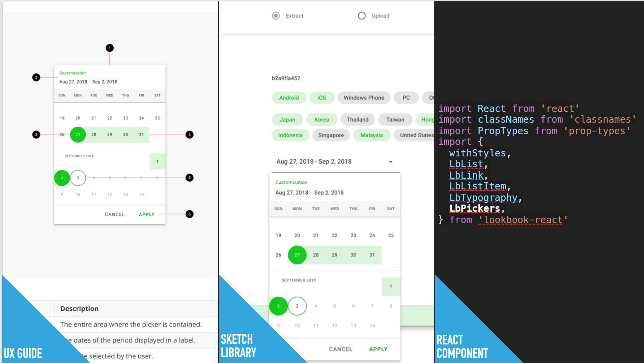Select circled day 3 in Sketch Library calendar
This screenshot has height=363, width=644.
pos(297,306)
